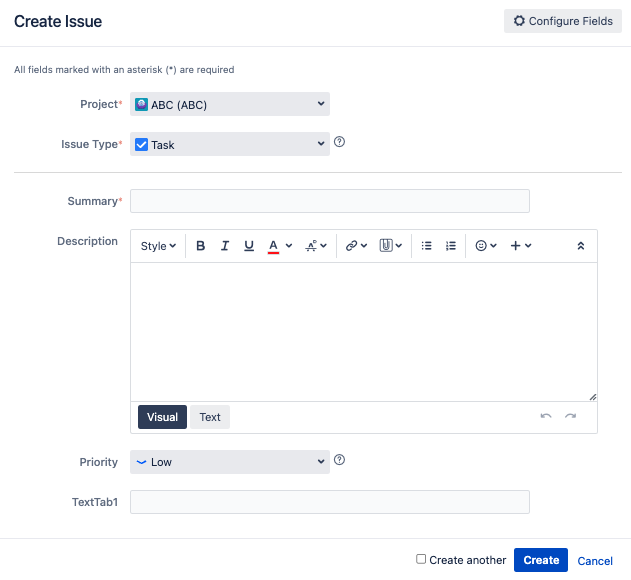Image resolution: width=631 pixels, height=580 pixels.
Task: Toggle bold formatting in description toolbar
Action: [200, 246]
